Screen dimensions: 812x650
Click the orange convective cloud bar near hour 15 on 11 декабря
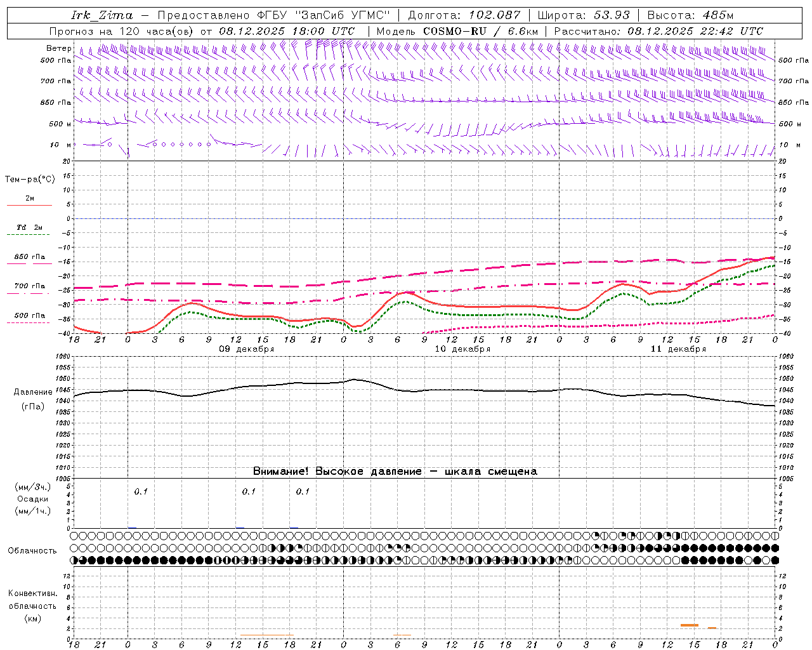pos(690,625)
